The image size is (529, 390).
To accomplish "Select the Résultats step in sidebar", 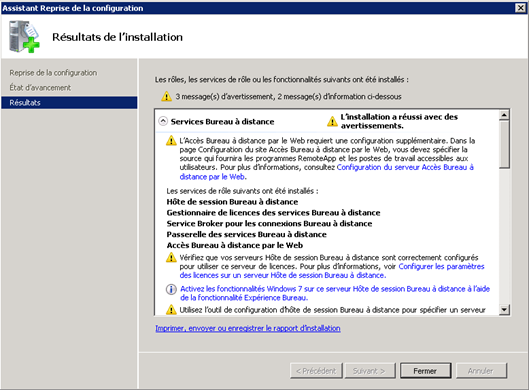I will [x=69, y=103].
